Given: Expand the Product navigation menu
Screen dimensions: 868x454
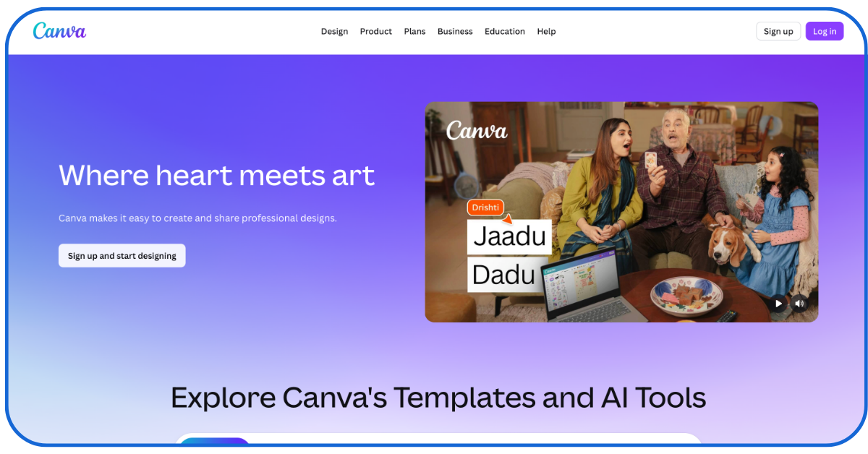Looking at the screenshot, I should (375, 32).
